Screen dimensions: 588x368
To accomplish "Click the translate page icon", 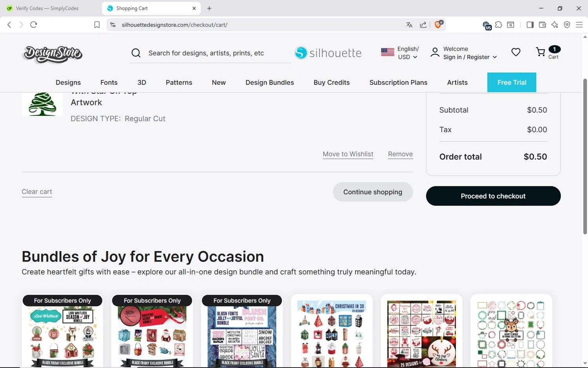I will click(x=409, y=25).
